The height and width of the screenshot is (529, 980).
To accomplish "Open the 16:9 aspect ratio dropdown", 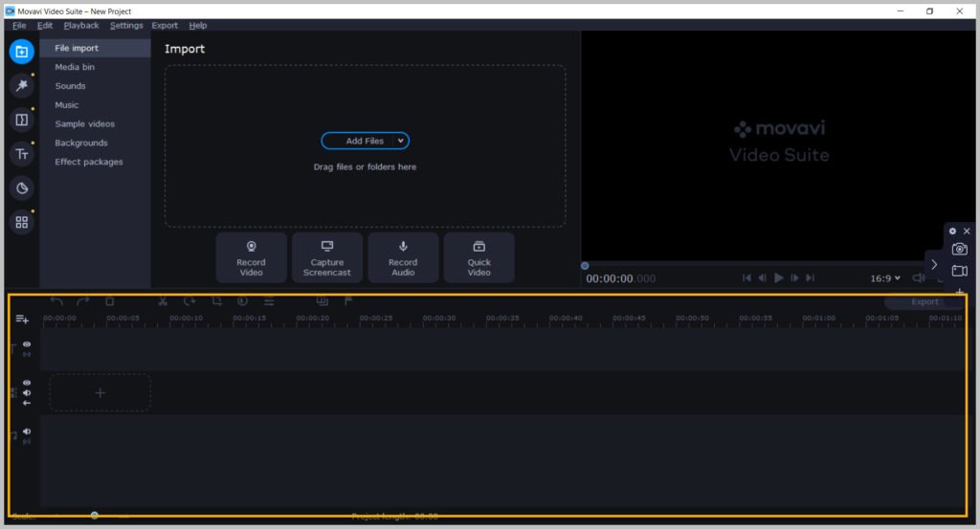I will point(885,278).
